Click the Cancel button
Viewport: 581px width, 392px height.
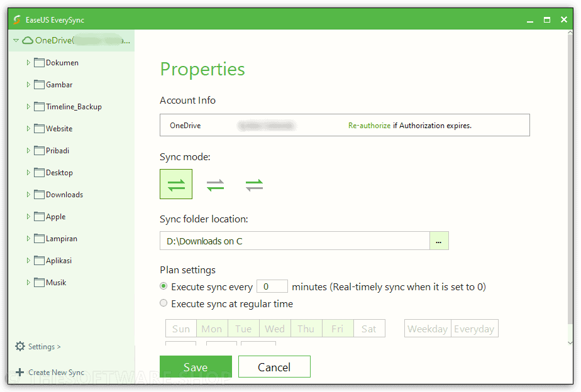[x=274, y=366]
